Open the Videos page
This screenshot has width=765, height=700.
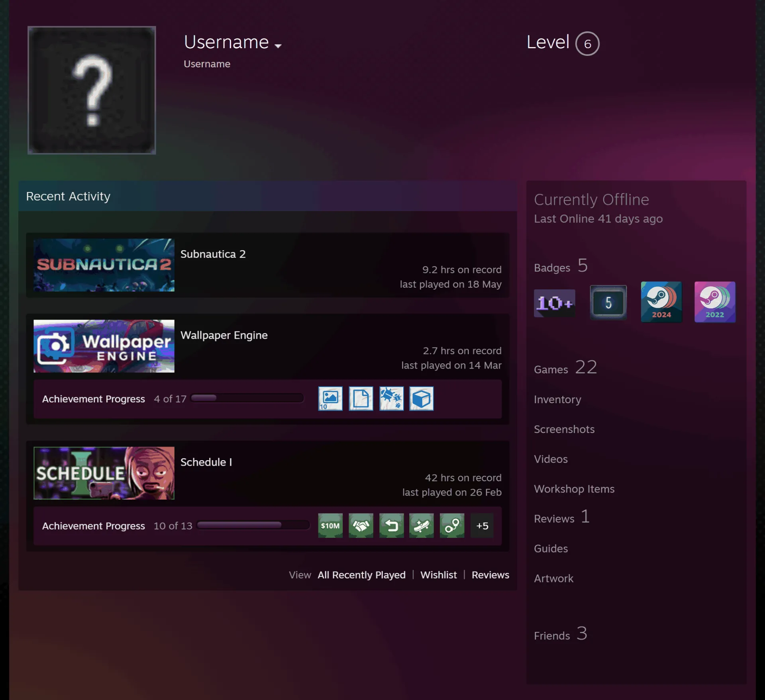click(551, 459)
